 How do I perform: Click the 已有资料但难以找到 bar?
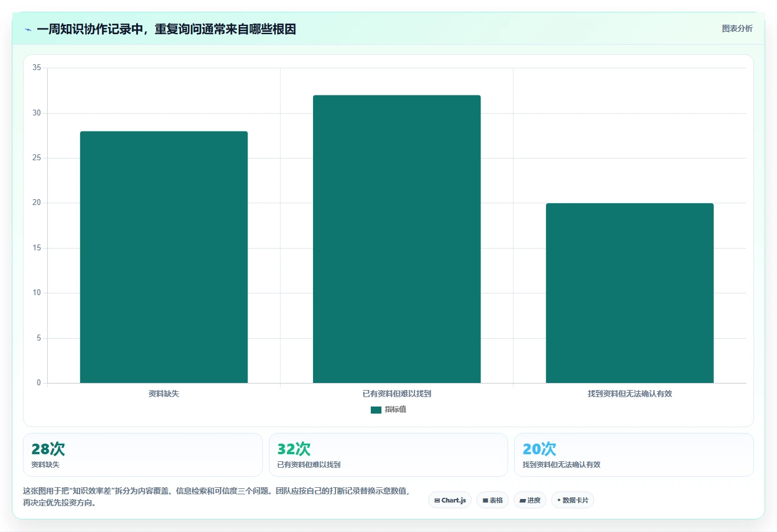[x=397, y=239]
